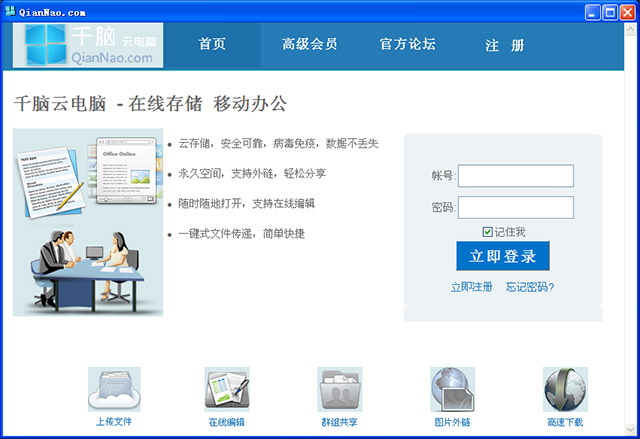Click the scrollbar down arrow
Viewport: 640px width, 439px height.
pyautogui.click(x=630, y=429)
